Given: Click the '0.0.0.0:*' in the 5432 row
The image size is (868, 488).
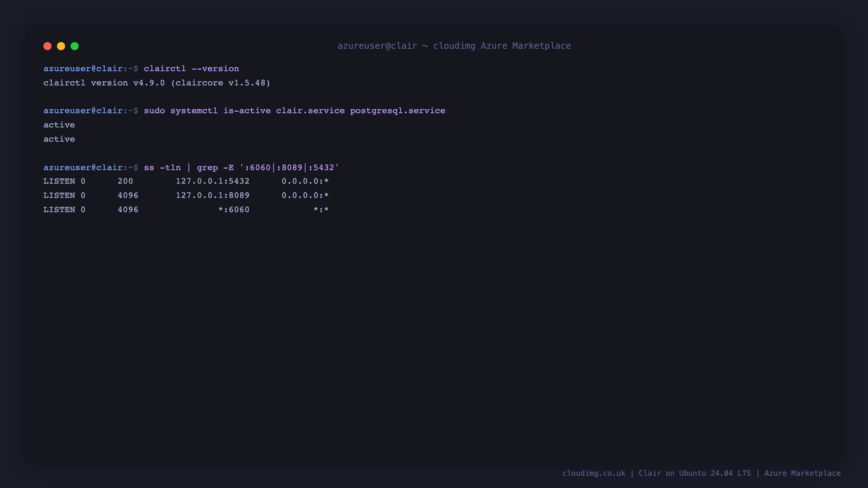Looking at the screenshot, I should tap(305, 181).
